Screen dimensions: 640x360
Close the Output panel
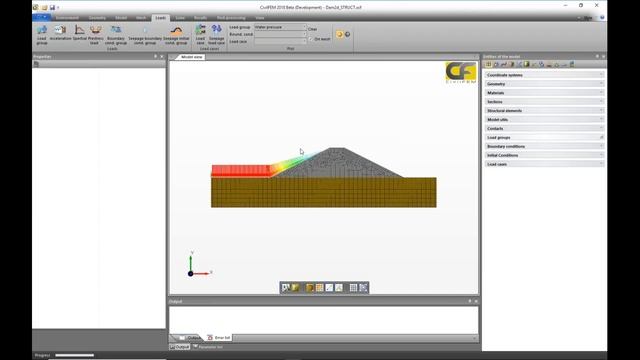pos(476,301)
